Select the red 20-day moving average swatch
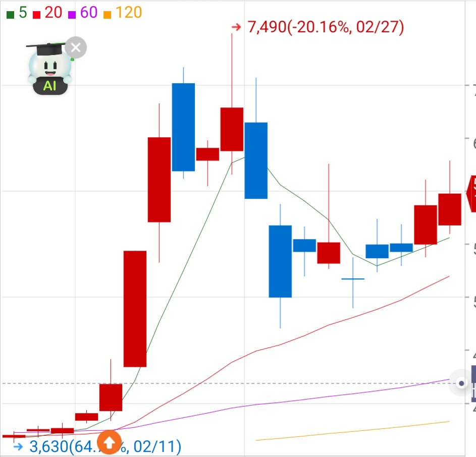 coord(37,15)
